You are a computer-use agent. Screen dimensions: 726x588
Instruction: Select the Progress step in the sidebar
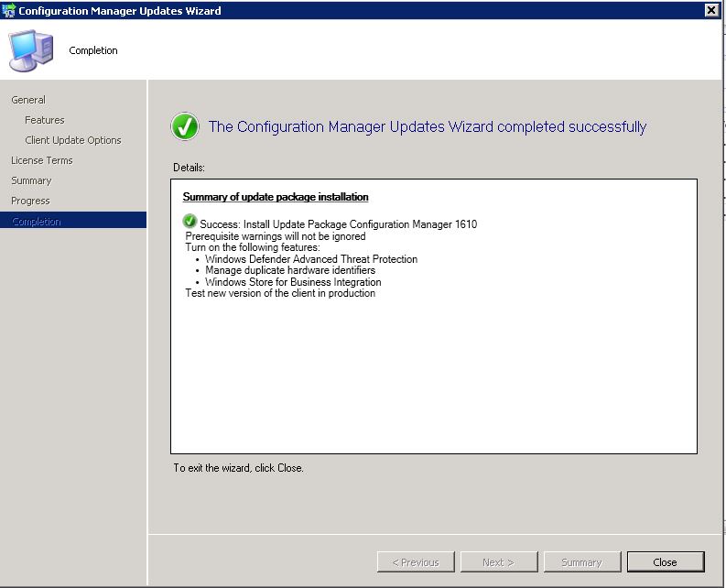(x=30, y=201)
